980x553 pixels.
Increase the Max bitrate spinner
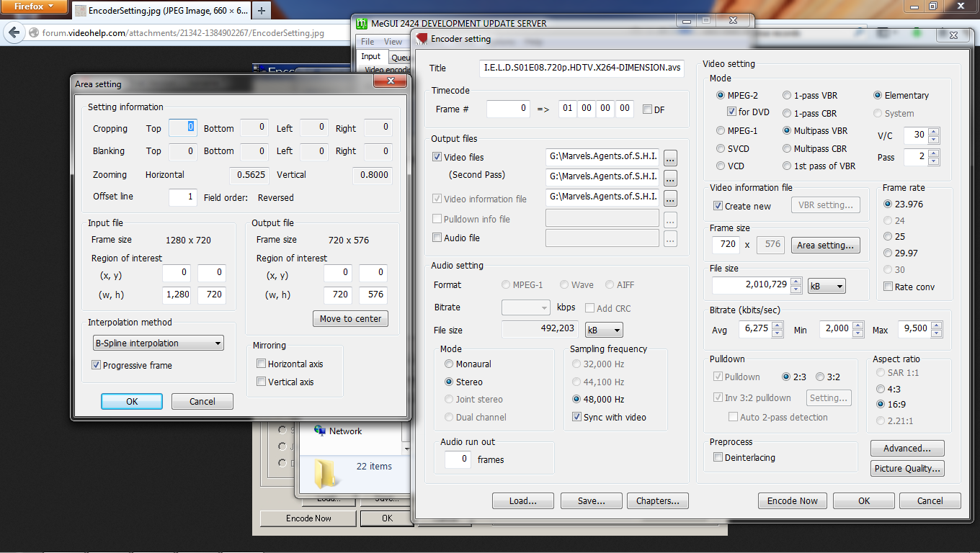(x=937, y=325)
